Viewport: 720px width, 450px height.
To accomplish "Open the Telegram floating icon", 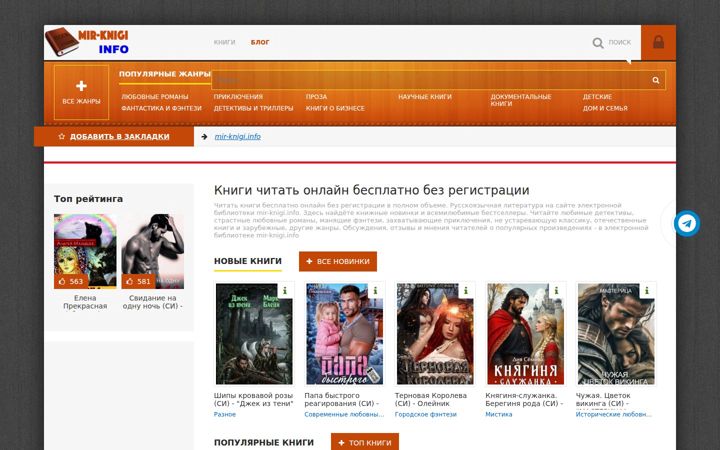I will (687, 224).
